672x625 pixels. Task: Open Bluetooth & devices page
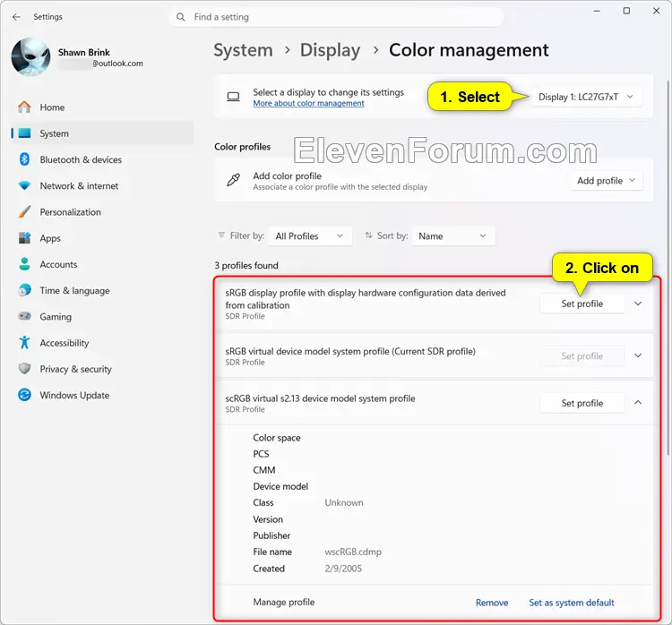[x=102, y=159]
